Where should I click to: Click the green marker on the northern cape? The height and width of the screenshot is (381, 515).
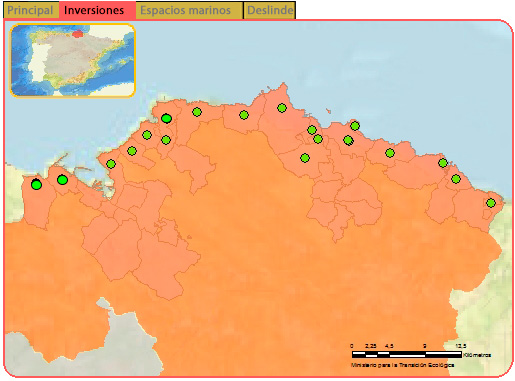pyautogui.click(x=282, y=108)
